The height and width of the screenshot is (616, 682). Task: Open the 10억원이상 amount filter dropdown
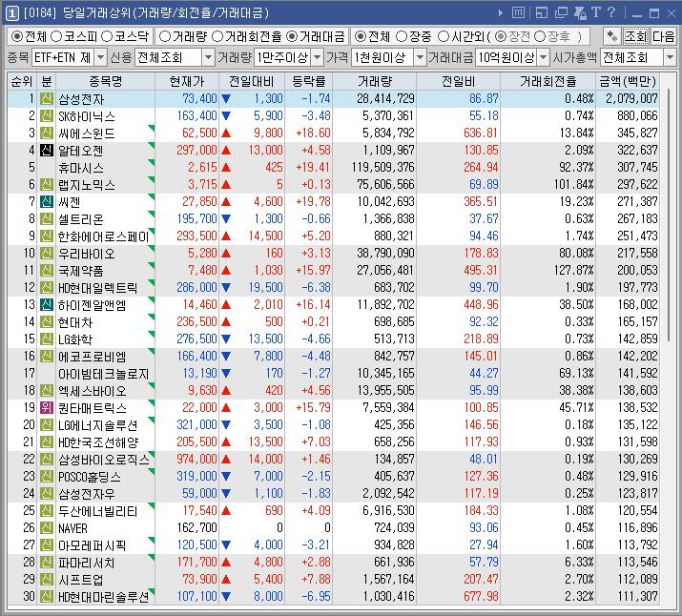click(x=543, y=57)
